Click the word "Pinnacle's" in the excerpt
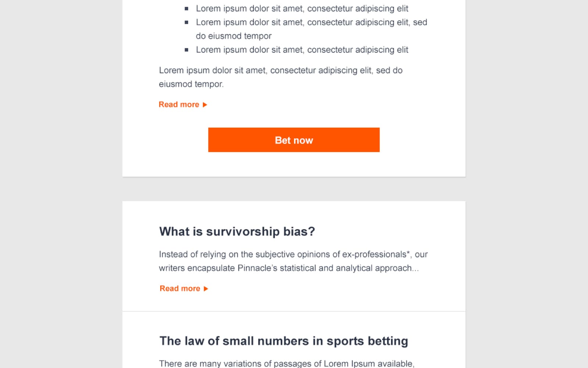 click(x=257, y=268)
